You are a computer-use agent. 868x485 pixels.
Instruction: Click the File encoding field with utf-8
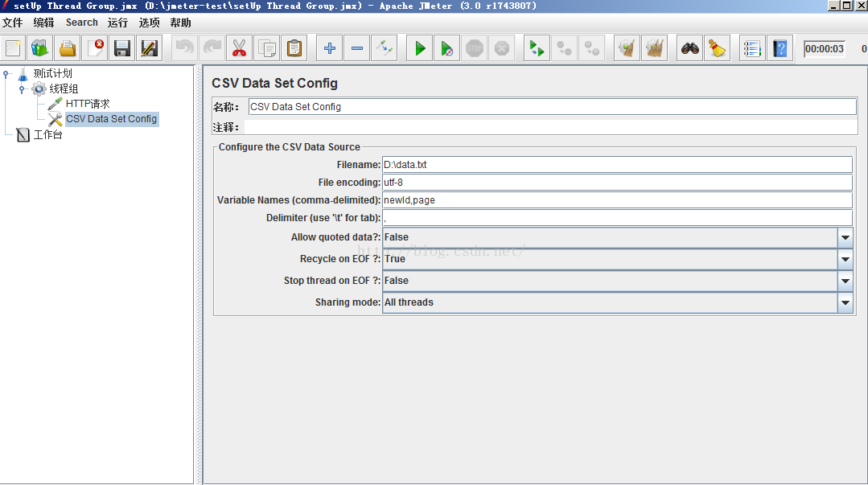tap(617, 182)
